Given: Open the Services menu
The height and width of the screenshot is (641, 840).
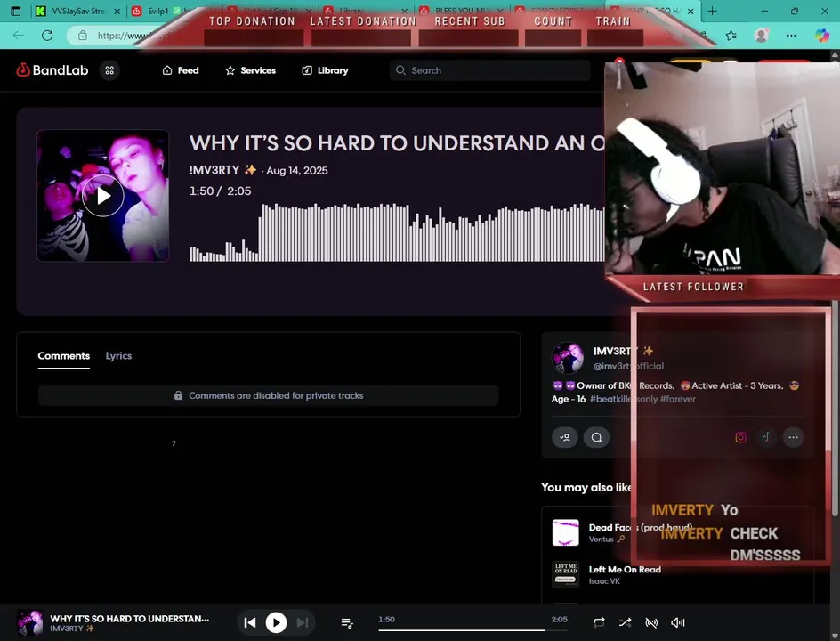Looking at the screenshot, I should pyautogui.click(x=250, y=70).
